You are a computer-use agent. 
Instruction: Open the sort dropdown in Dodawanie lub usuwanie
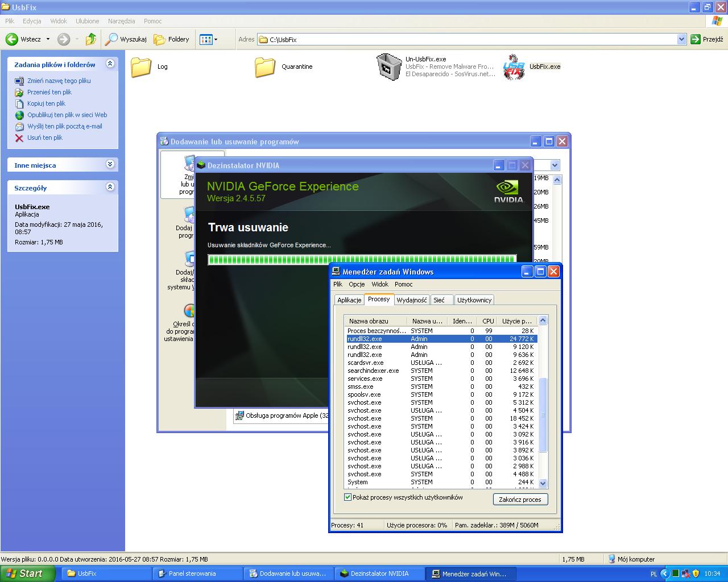pos(555,165)
